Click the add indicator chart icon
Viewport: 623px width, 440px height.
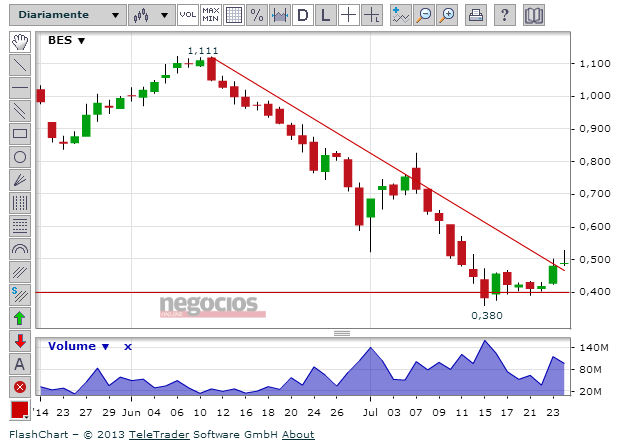click(400, 15)
